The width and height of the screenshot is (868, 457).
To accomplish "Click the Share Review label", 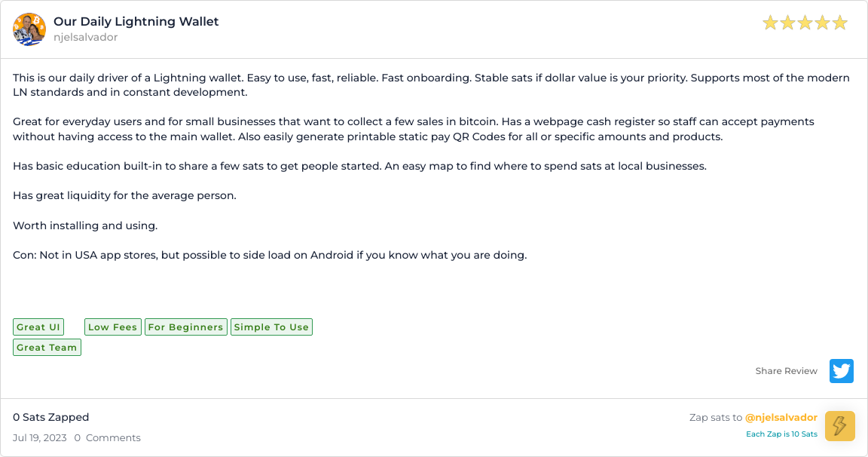I will (x=786, y=371).
